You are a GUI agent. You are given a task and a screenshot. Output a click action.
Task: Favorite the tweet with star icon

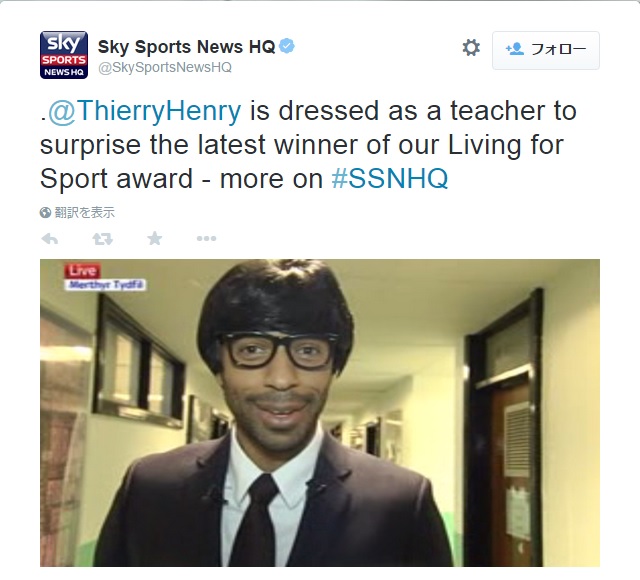click(x=155, y=238)
